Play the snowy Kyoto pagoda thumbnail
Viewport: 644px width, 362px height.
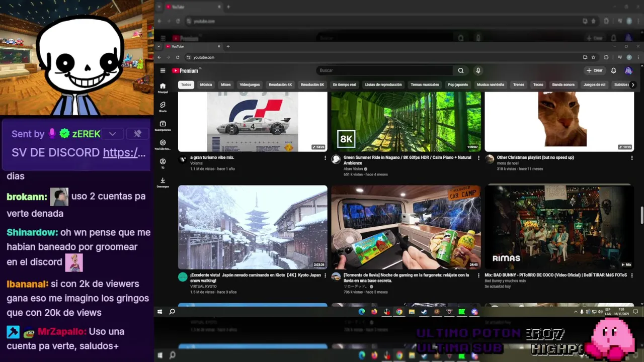pos(253,227)
